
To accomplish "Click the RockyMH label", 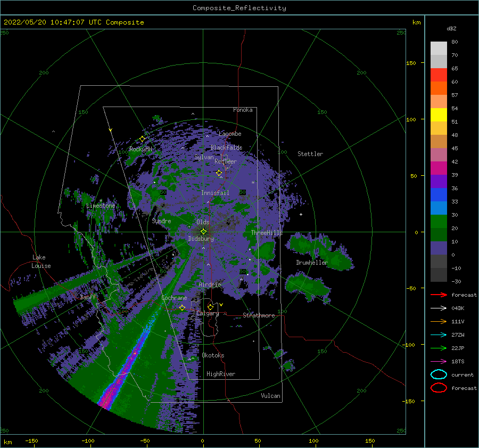I will click(141, 149).
